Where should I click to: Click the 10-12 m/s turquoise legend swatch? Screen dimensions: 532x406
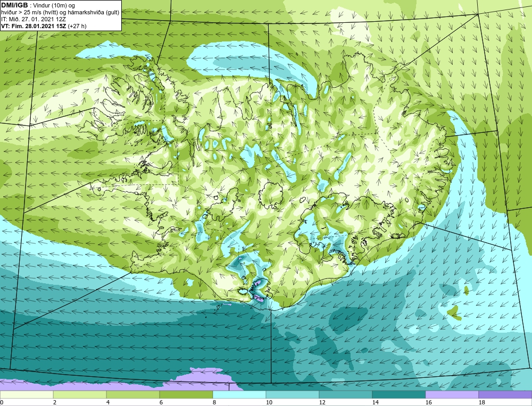[293, 395]
